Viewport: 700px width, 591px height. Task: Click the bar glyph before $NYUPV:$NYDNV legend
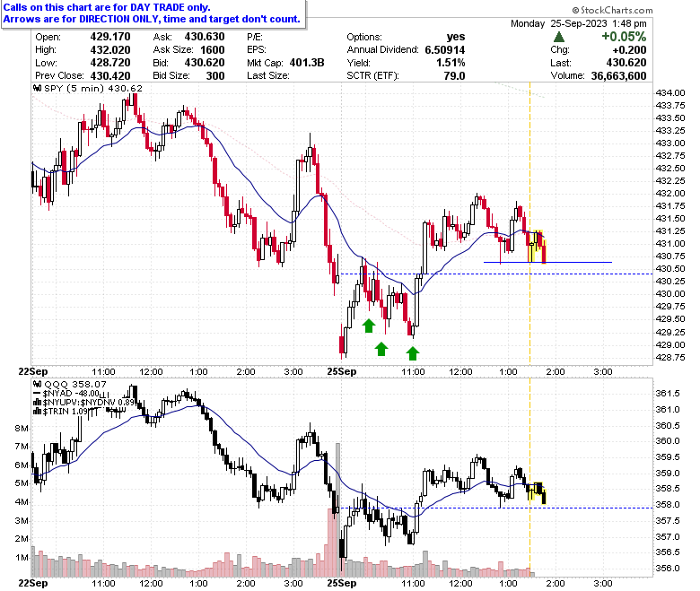click(x=38, y=403)
